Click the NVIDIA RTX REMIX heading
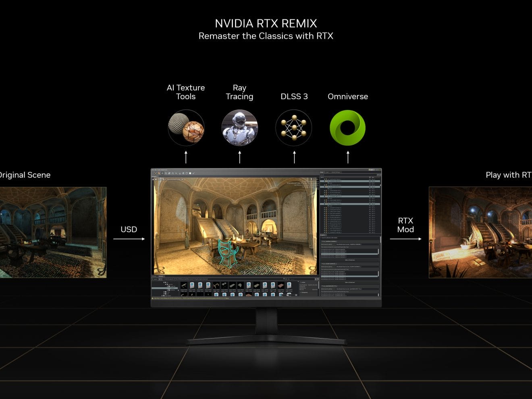This screenshot has height=399, width=532. click(266, 23)
